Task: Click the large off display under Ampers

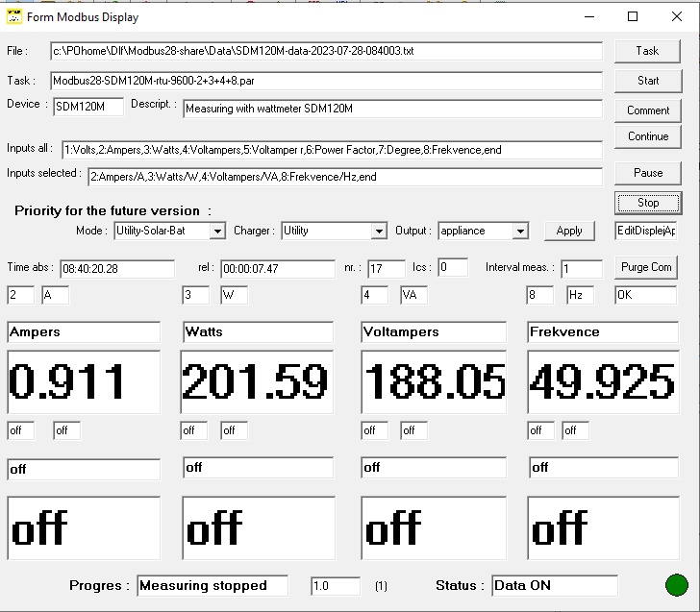Action: pyautogui.click(x=84, y=528)
